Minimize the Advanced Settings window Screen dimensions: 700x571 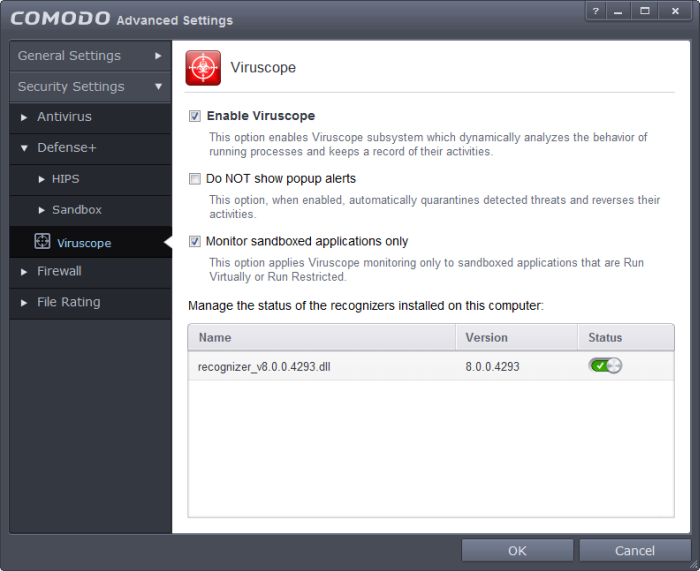click(x=618, y=12)
